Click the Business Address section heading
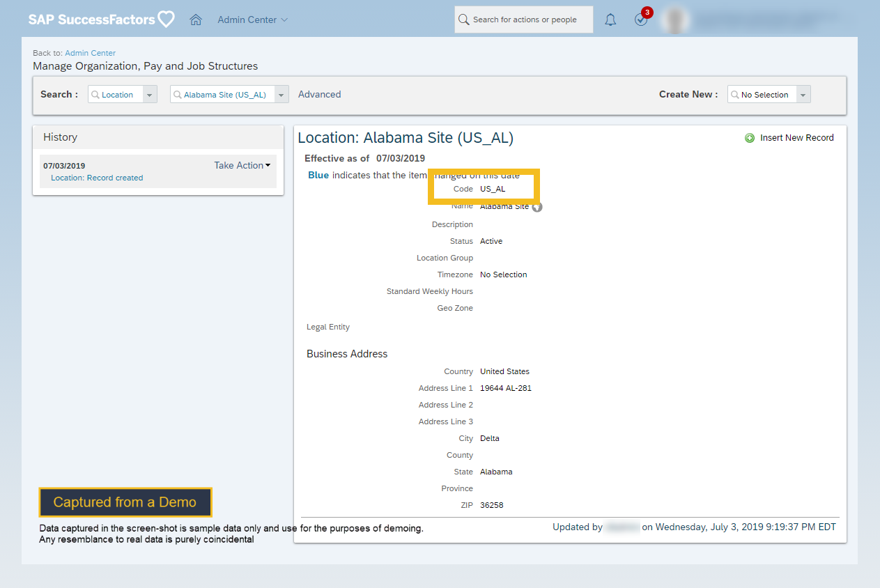This screenshot has height=588, width=880. tap(347, 354)
